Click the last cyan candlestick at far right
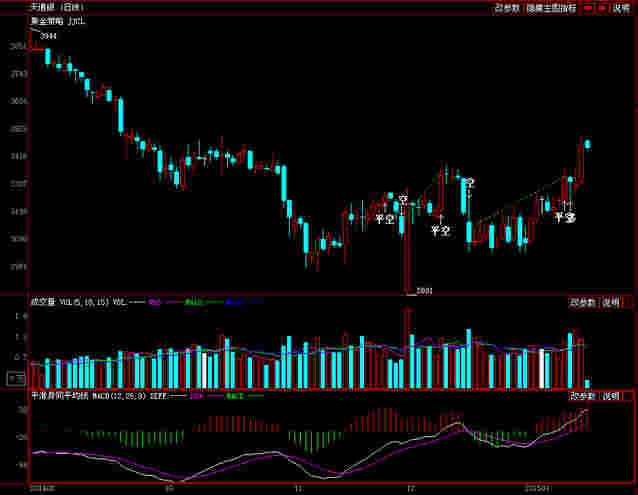638x495 pixels. [587, 144]
